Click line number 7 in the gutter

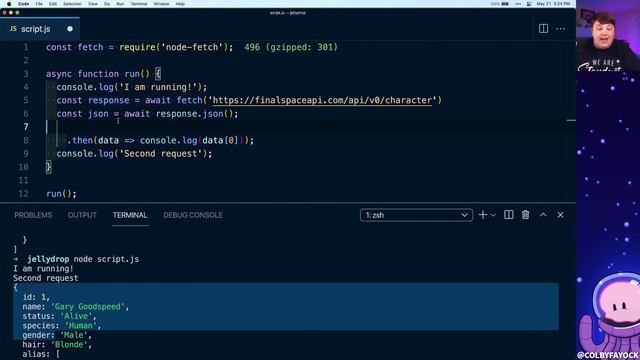coord(26,127)
